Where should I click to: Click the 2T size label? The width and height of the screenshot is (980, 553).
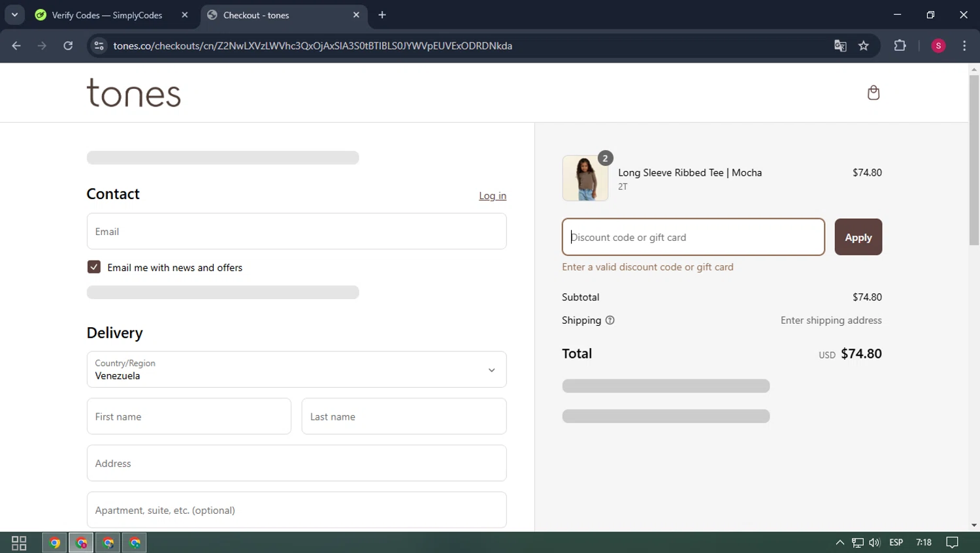(623, 187)
